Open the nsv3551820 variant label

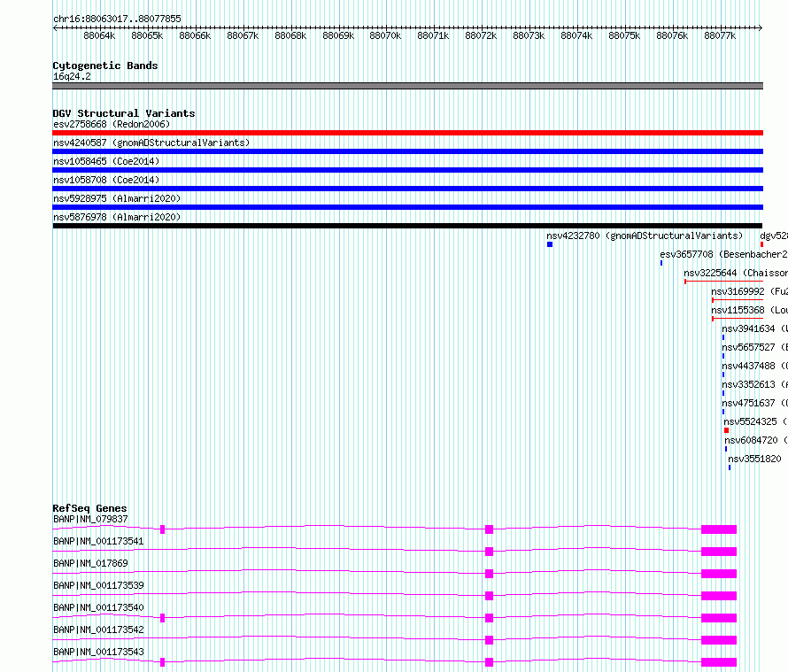point(755,459)
